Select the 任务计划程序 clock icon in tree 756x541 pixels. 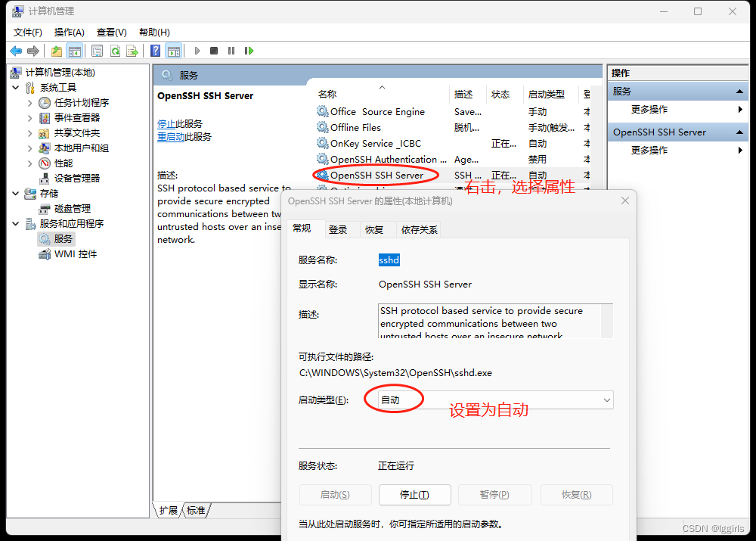pos(45,103)
